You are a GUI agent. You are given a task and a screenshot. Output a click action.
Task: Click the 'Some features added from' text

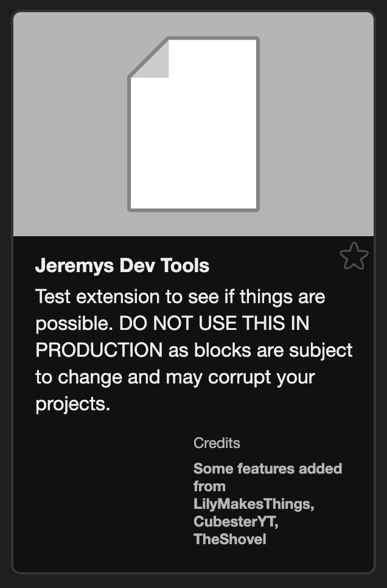(x=267, y=477)
